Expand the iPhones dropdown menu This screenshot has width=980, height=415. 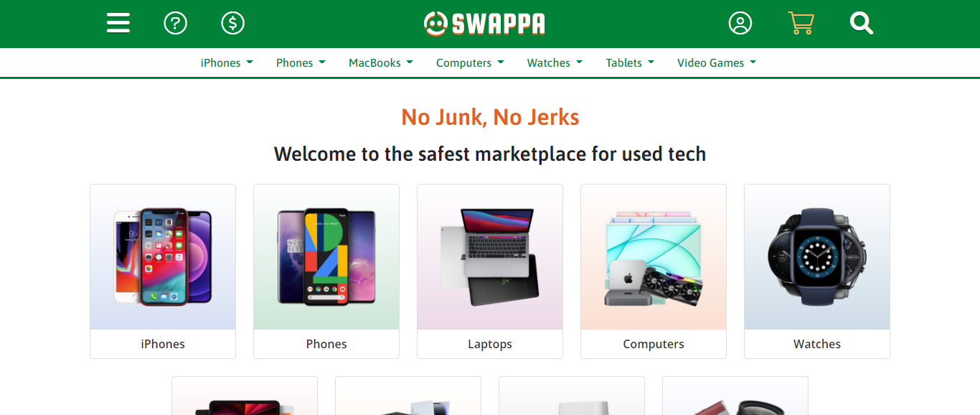click(227, 63)
